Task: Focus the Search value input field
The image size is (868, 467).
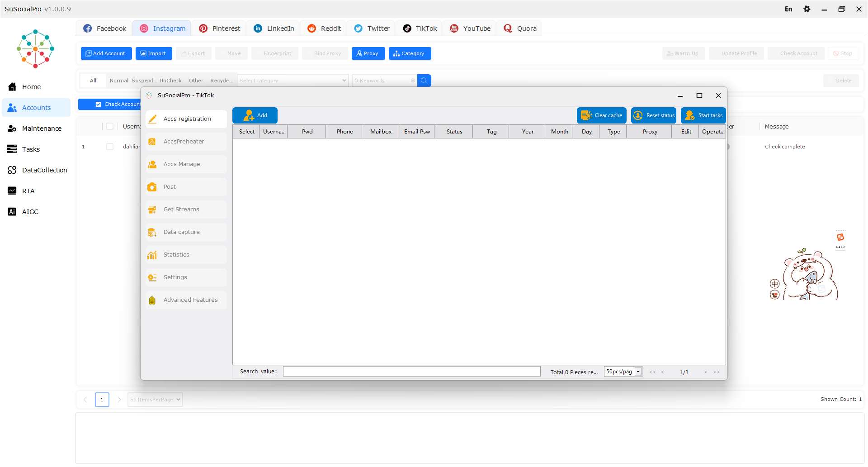Action: 412,372
